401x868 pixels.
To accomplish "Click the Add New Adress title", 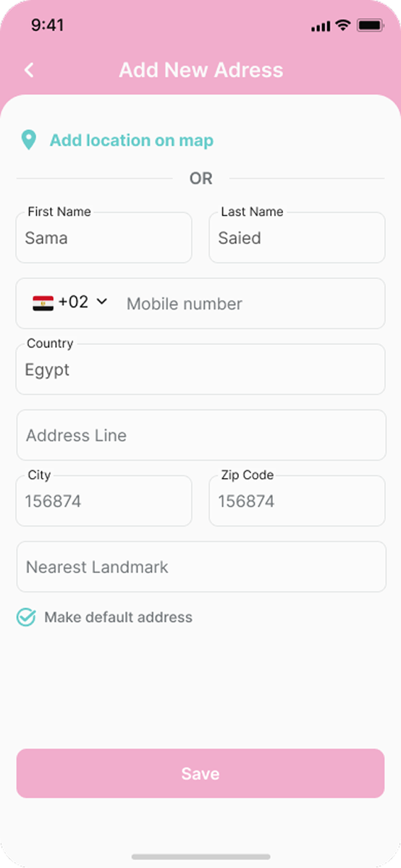I will click(201, 69).
